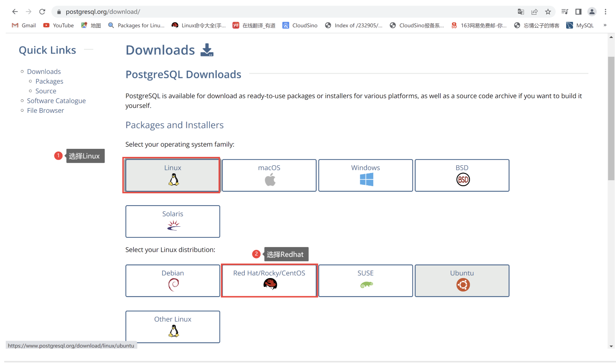The image size is (616, 364).
Task: Open 忘情公子的博客 bookmark
Action: coord(537,25)
